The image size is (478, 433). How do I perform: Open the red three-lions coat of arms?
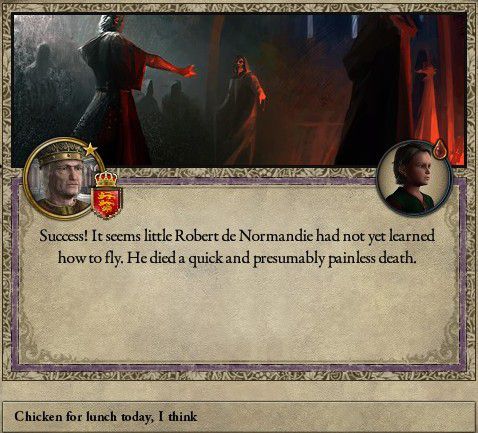pos(107,203)
